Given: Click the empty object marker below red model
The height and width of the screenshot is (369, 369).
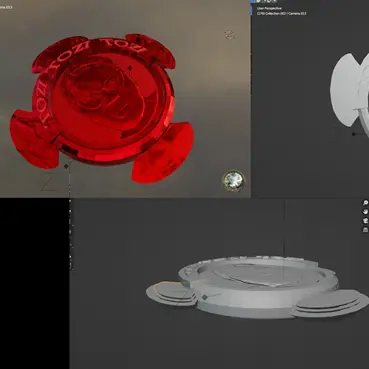Looking at the screenshot, I should 66,166.
